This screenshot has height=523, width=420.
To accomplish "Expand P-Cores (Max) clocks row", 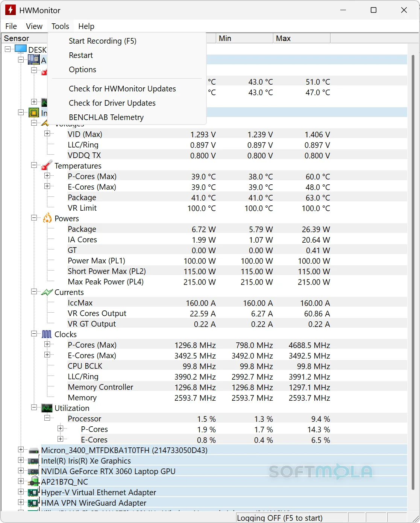I will (x=47, y=344).
